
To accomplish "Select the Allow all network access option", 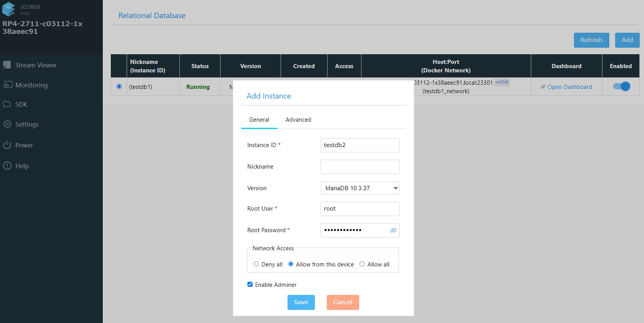I will point(362,264).
